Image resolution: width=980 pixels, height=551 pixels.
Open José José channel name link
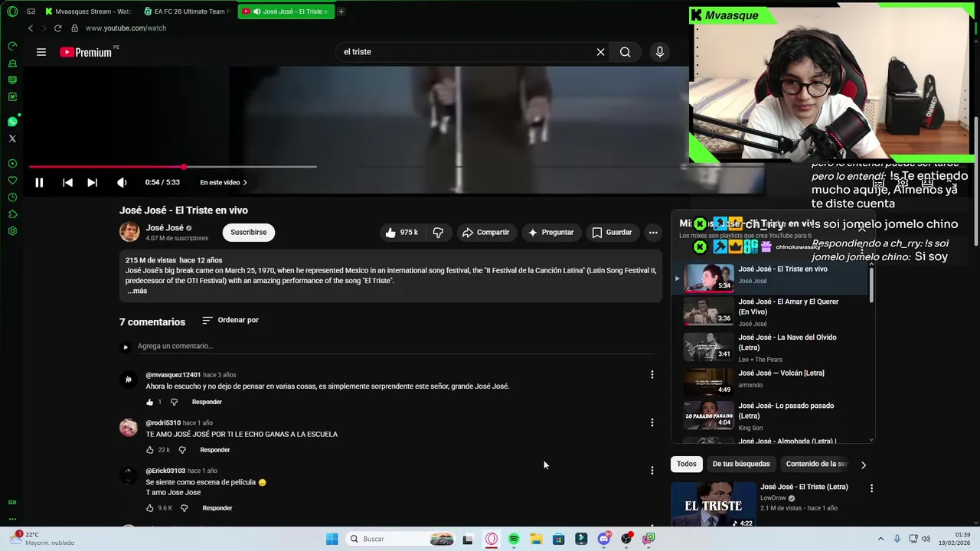point(165,228)
